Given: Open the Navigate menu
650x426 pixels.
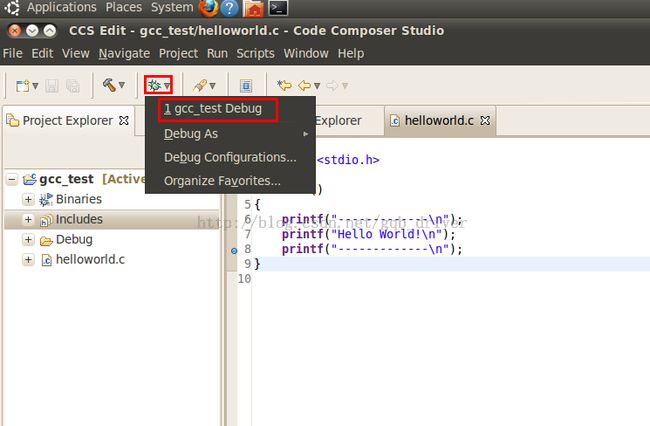Looking at the screenshot, I should [x=124, y=53].
